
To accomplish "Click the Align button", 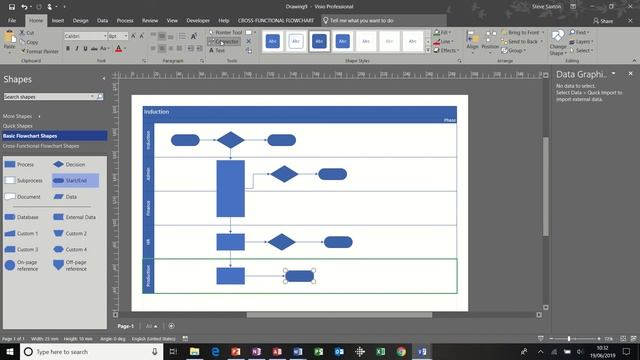I will pos(472,42).
